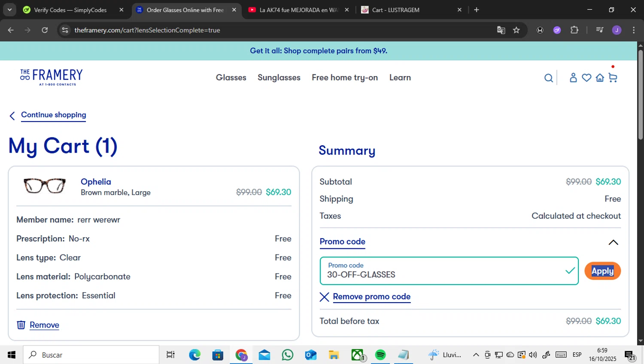Open the favorites heart icon
The image size is (644, 364).
[586, 77]
